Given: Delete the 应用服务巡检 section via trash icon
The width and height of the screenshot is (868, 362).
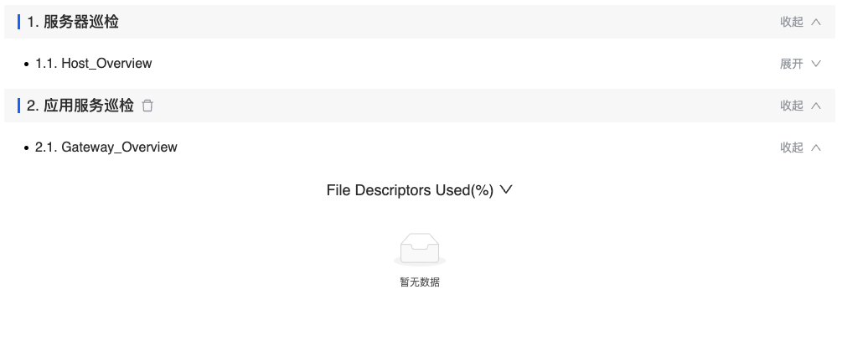Looking at the screenshot, I should click(147, 106).
